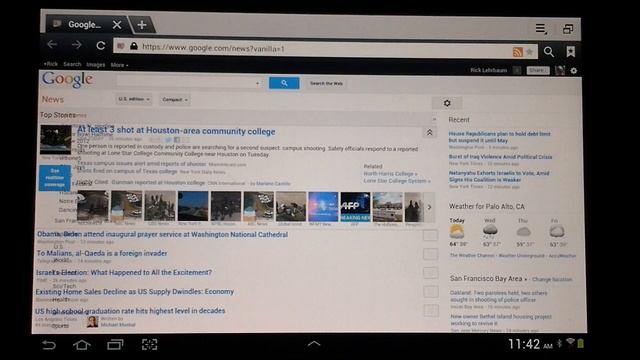Open San Francisco Bay Area section dropdown
Image resolution: width=640 pixels, height=360 pixels.
click(x=489, y=279)
